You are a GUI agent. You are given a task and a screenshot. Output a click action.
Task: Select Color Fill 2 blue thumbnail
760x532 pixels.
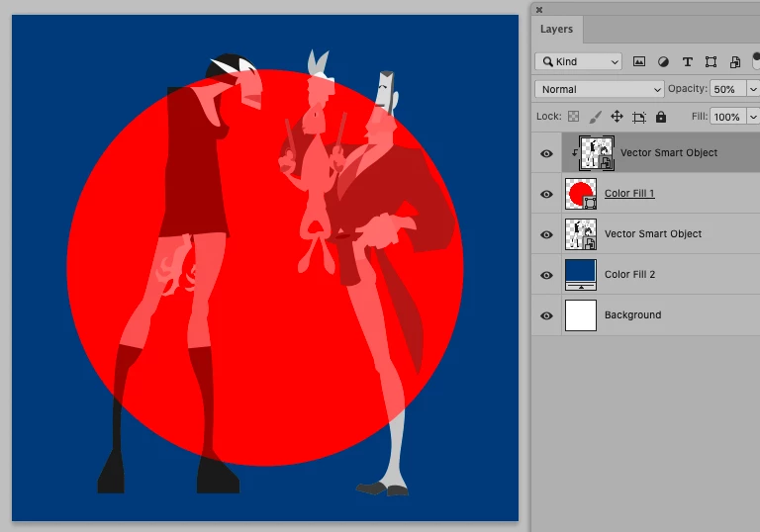581,275
